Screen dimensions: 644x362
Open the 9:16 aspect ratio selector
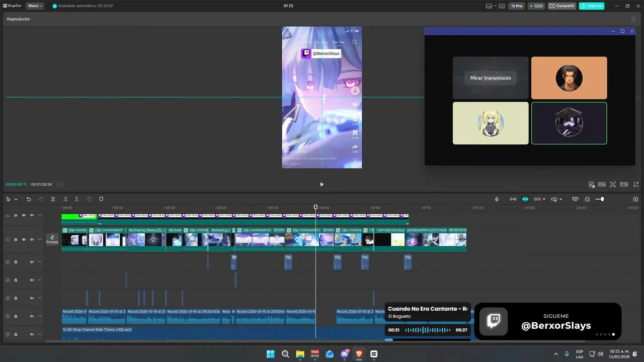click(x=624, y=185)
